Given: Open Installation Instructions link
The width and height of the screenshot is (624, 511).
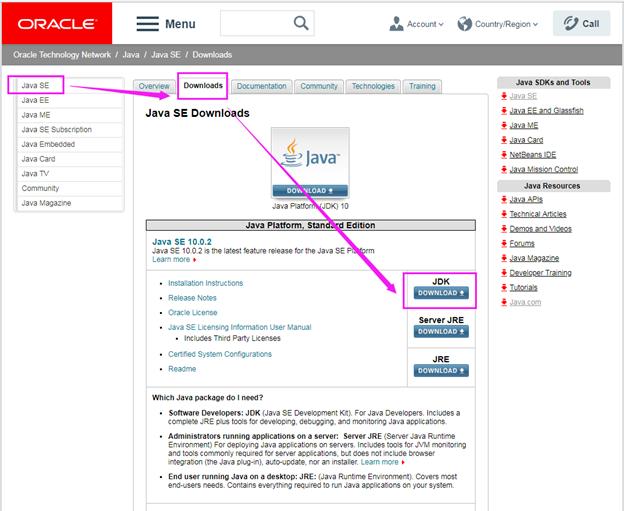Looking at the screenshot, I should pos(205,283).
